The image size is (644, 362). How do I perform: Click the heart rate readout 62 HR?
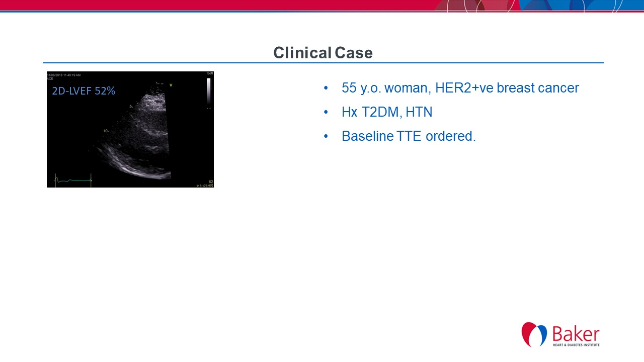click(210, 183)
